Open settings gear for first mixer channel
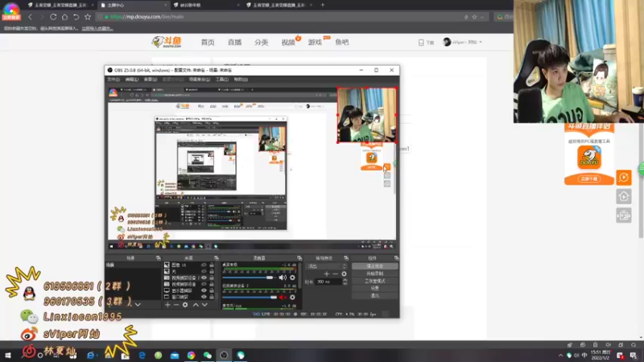 pos(292,278)
